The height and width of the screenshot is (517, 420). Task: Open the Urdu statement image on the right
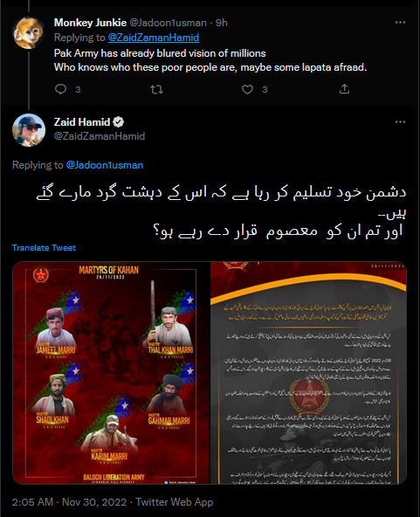tap(308, 373)
